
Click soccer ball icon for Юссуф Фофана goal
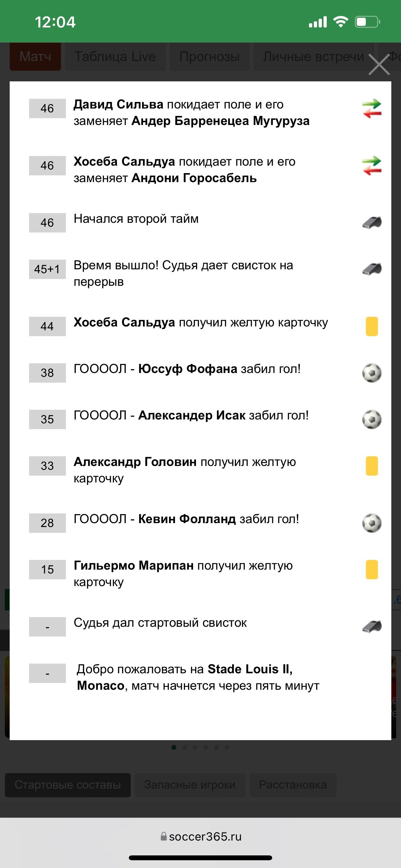tap(372, 373)
